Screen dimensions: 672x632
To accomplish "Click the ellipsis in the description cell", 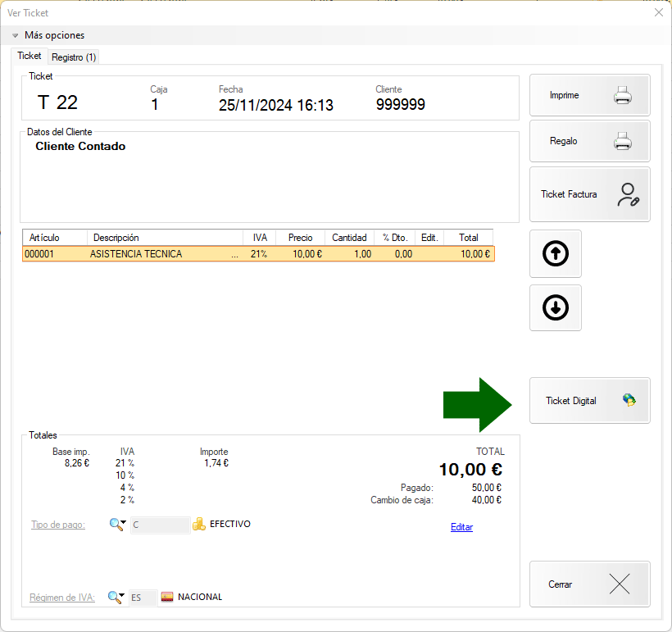I will [235, 254].
